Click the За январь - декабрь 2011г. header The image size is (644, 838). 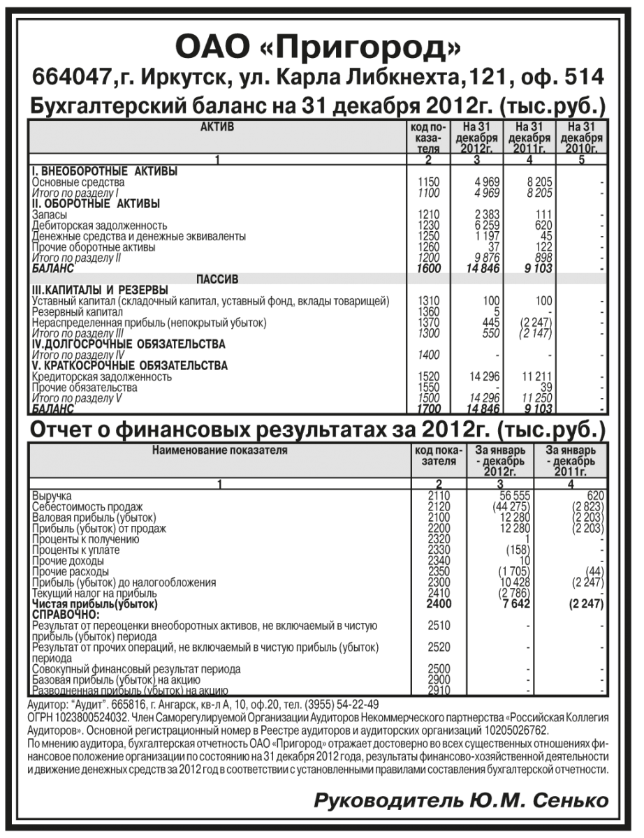[x=571, y=461]
